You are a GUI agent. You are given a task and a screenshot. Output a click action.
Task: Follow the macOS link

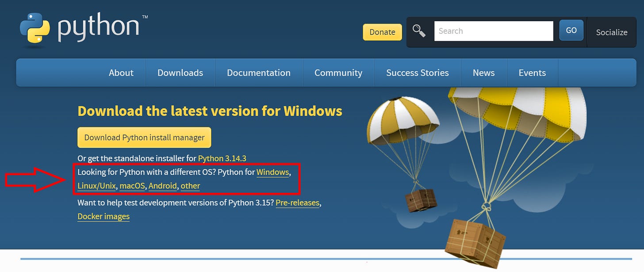[132, 186]
